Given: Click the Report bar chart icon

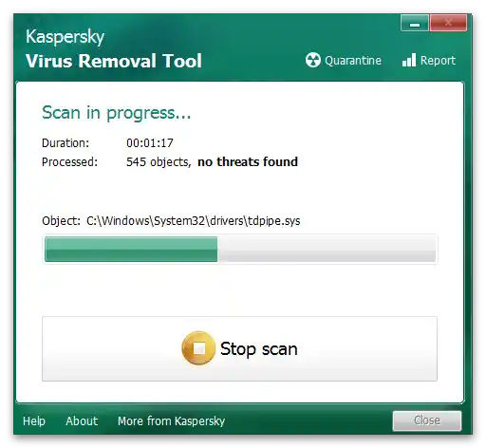Looking at the screenshot, I should pyautogui.click(x=409, y=60).
